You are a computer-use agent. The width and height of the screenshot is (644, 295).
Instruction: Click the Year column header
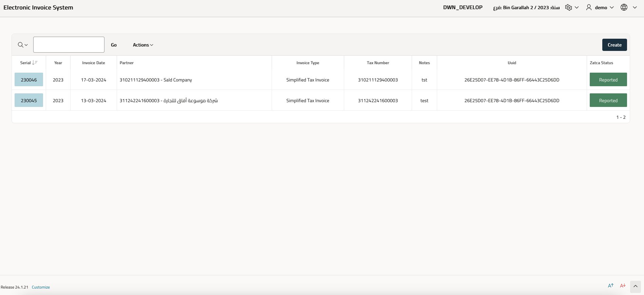tap(58, 63)
